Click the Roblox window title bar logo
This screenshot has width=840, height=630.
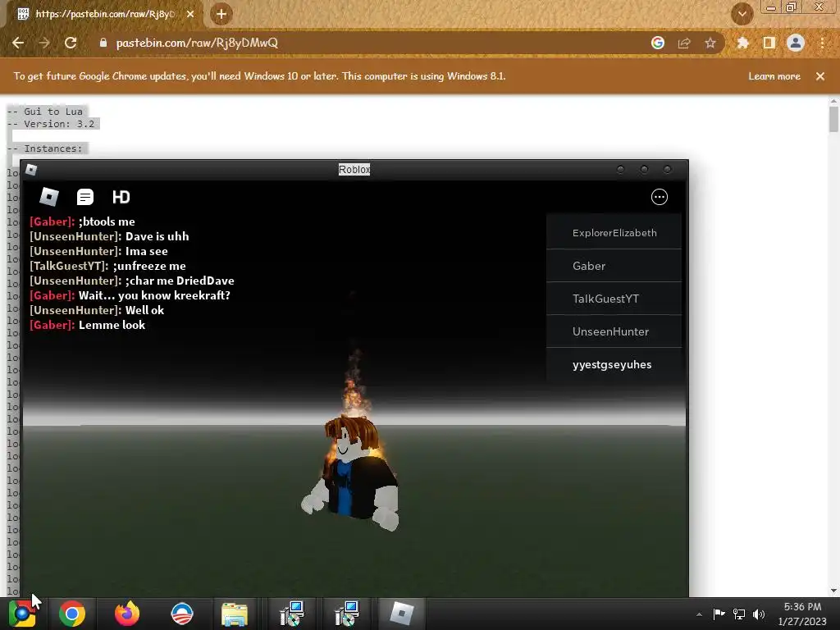coord(31,170)
